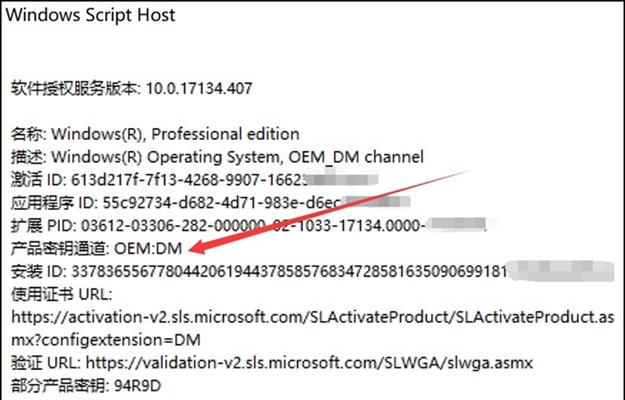The height and width of the screenshot is (400, 625).
Task: Click the mx?configextension=DM URL continuation
Action: coord(106,340)
